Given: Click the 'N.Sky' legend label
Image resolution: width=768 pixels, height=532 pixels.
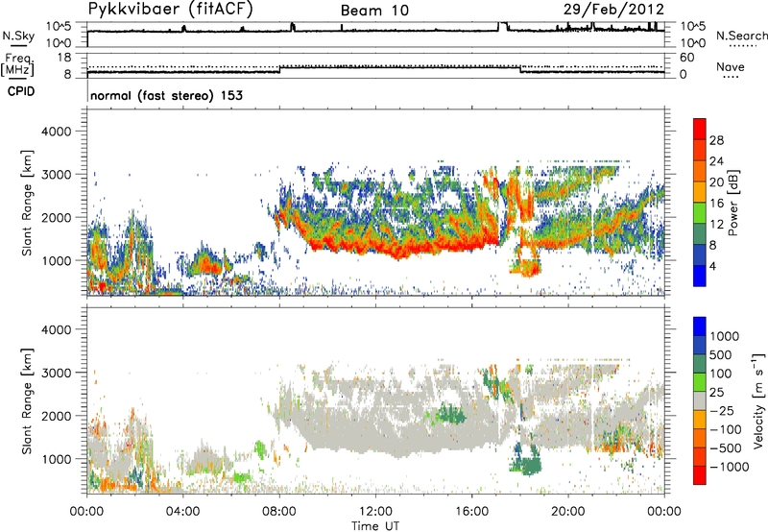Looking at the screenshot, I should click(x=18, y=36).
